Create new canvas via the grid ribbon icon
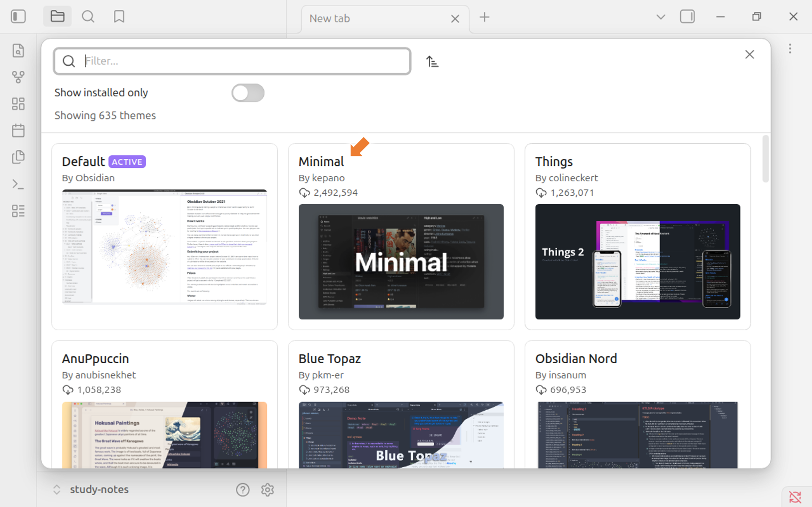 [x=18, y=104]
